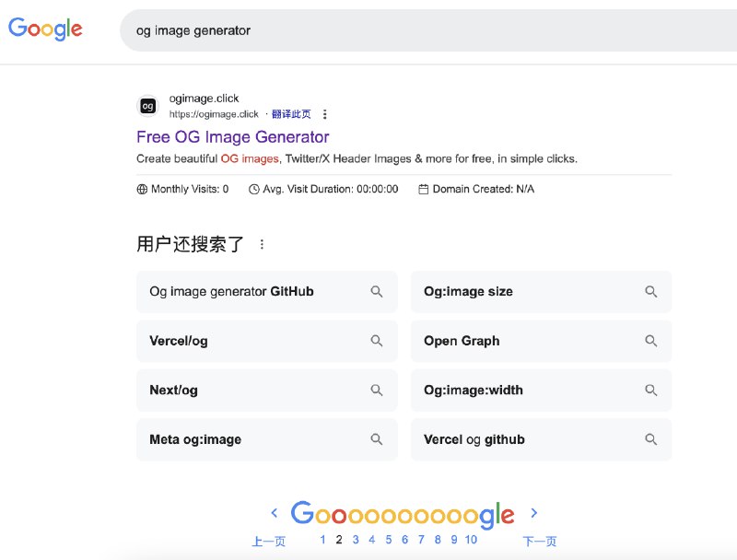
Task: Click magnifier icon on 'Open Graph'
Action: 651,341
